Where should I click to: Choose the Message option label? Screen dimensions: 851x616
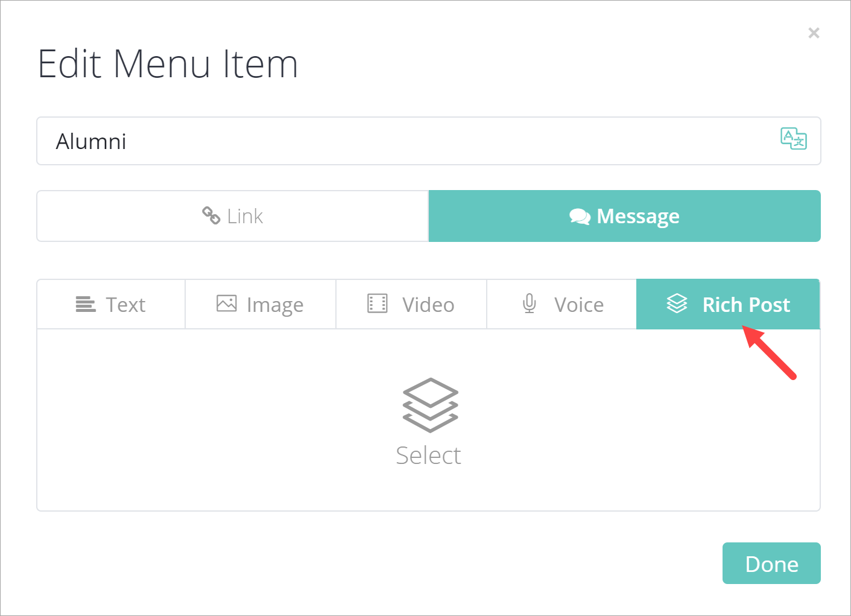click(637, 216)
